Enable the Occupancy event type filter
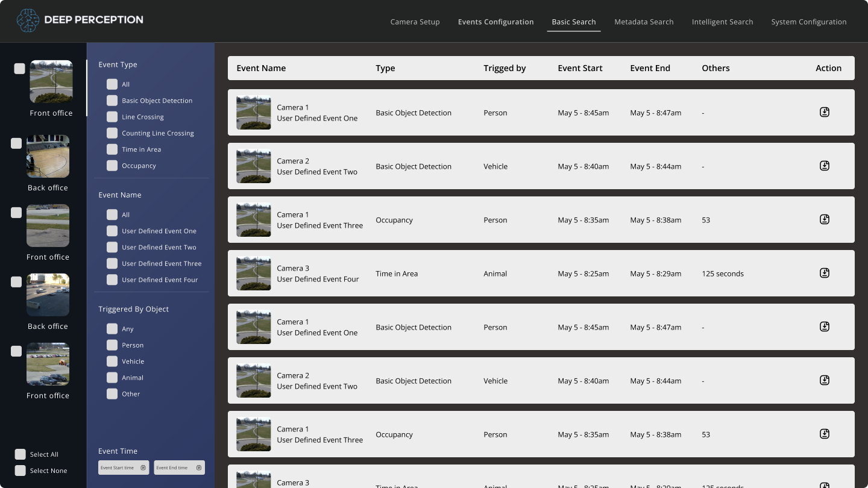Screen dimensions: 868x488 pos(112,166)
